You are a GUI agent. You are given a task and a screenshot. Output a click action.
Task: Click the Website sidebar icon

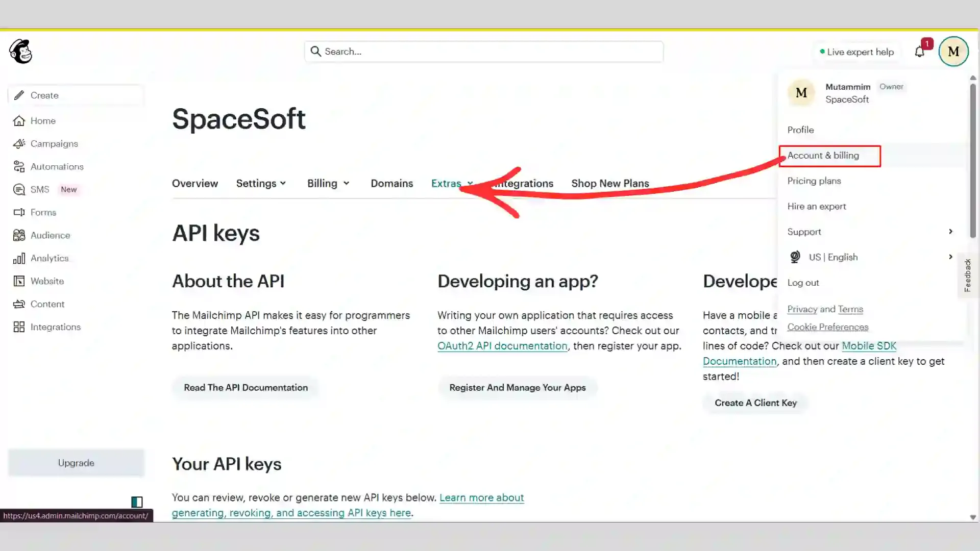click(19, 281)
